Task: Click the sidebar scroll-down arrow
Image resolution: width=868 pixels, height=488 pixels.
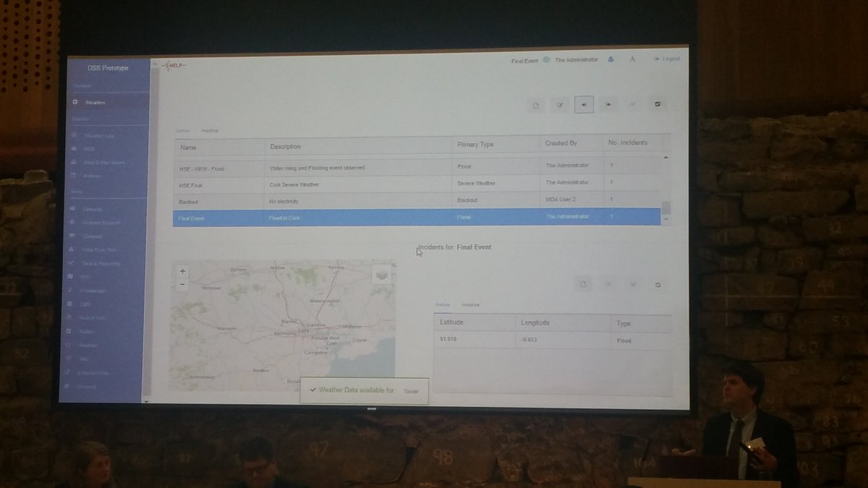Action: [147, 401]
